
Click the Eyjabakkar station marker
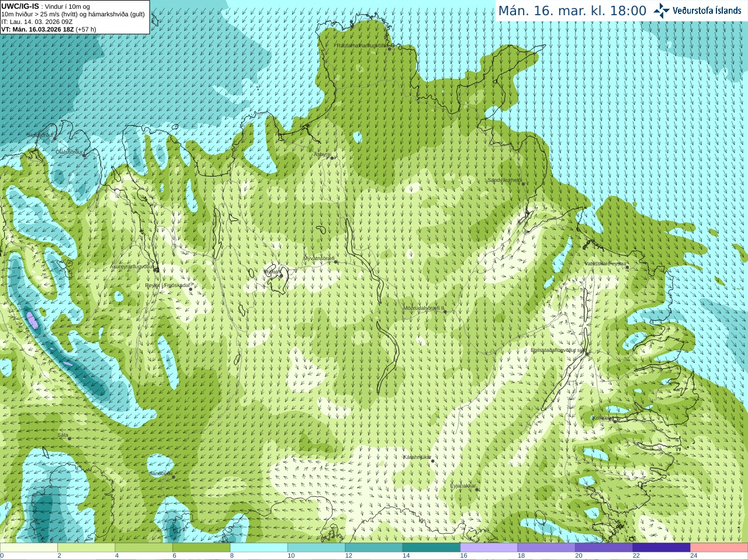tap(477, 489)
